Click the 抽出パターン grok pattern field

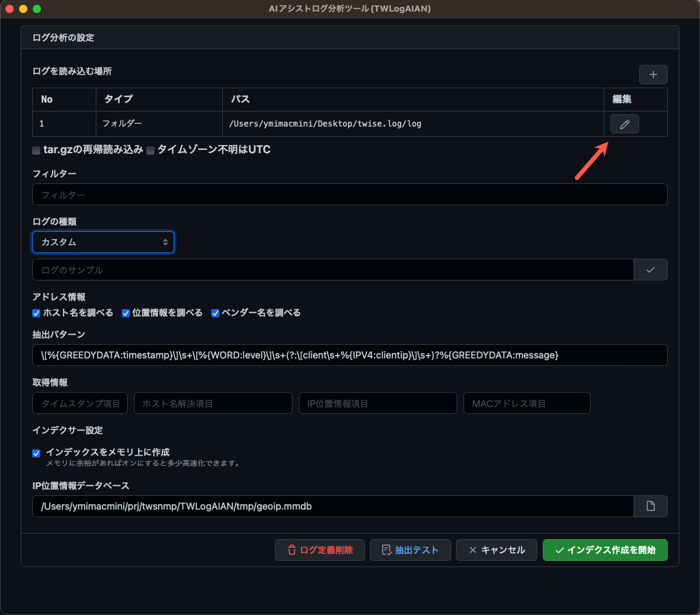(349, 355)
